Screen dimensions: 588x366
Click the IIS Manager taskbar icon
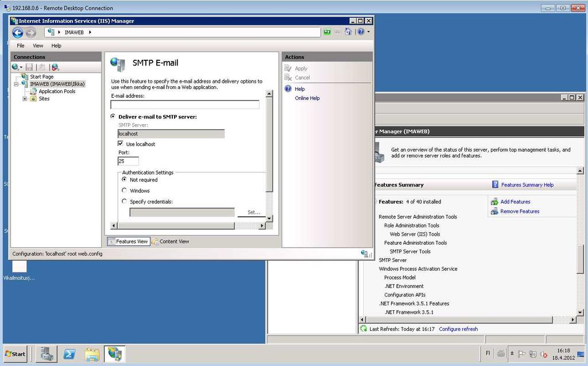(115, 354)
